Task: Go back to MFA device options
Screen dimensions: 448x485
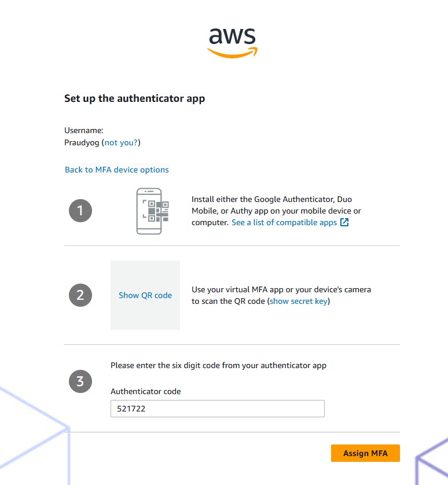Action: click(x=117, y=170)
